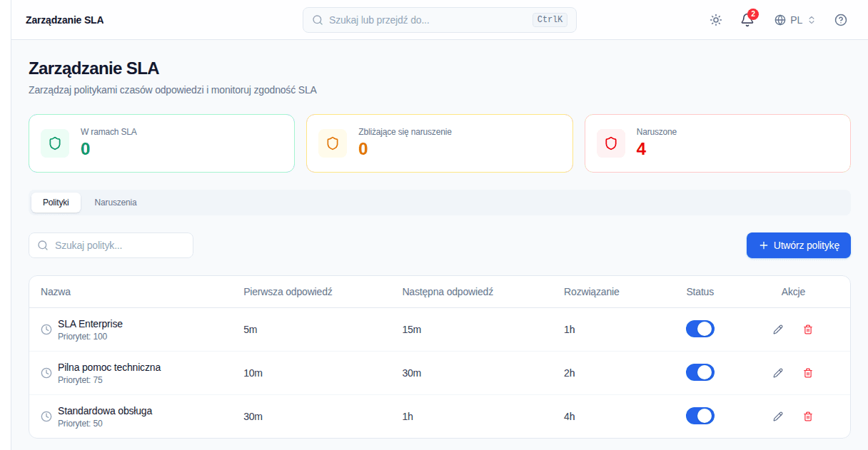Screen dimensions: 868x450
Task: Click the red shield icon in the Naruszone card
Action: [x=611, y=143]
